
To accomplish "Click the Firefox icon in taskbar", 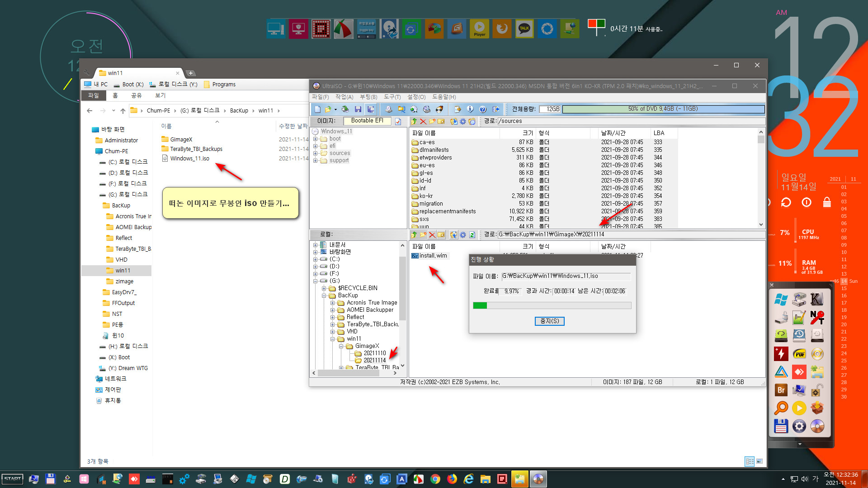I will tap(452, 479).
